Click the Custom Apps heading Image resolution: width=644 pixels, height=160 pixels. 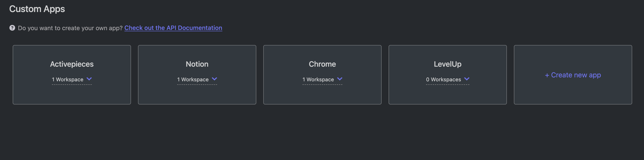tap(37, 9)
